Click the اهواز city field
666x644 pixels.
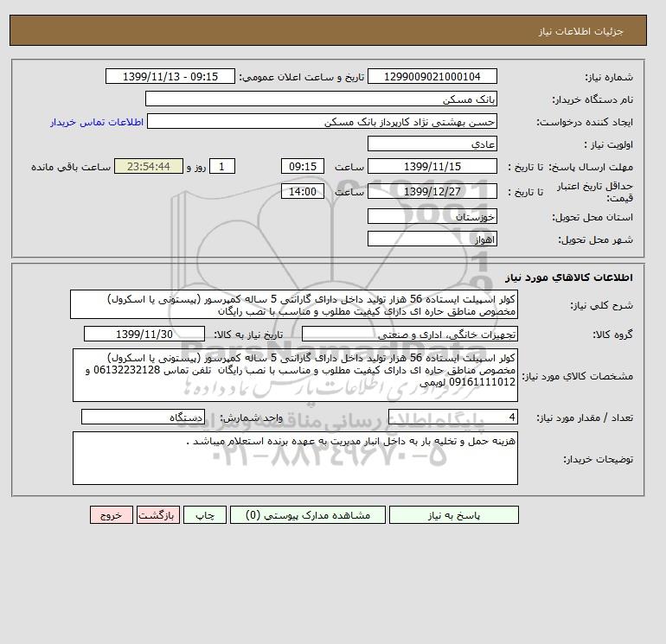pos(432,239)
